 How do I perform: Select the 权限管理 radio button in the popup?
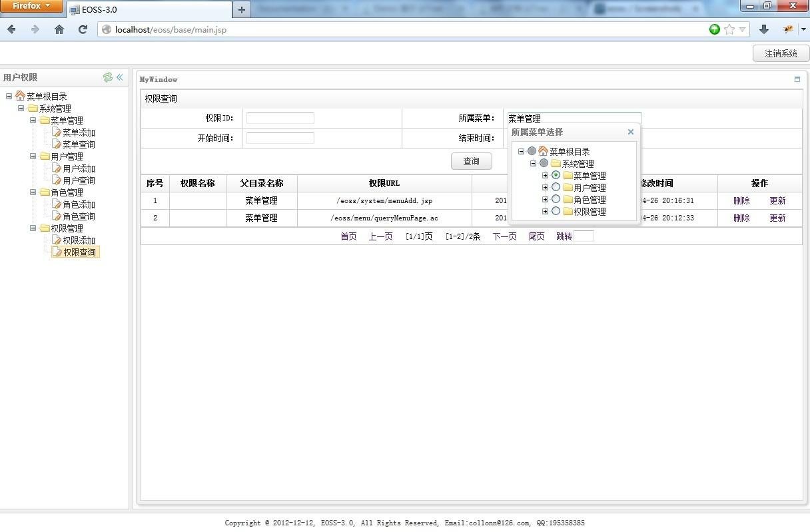[556, 211]
